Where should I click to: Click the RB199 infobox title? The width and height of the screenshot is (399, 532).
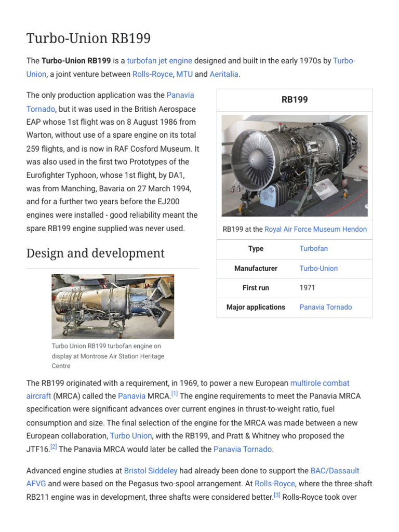coord(295,100)
